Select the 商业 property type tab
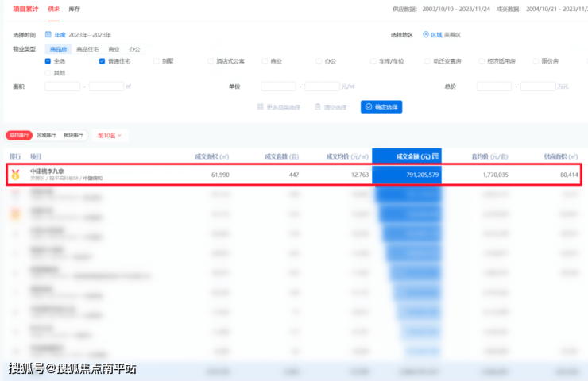588x381 pixels. click(114, 49)
